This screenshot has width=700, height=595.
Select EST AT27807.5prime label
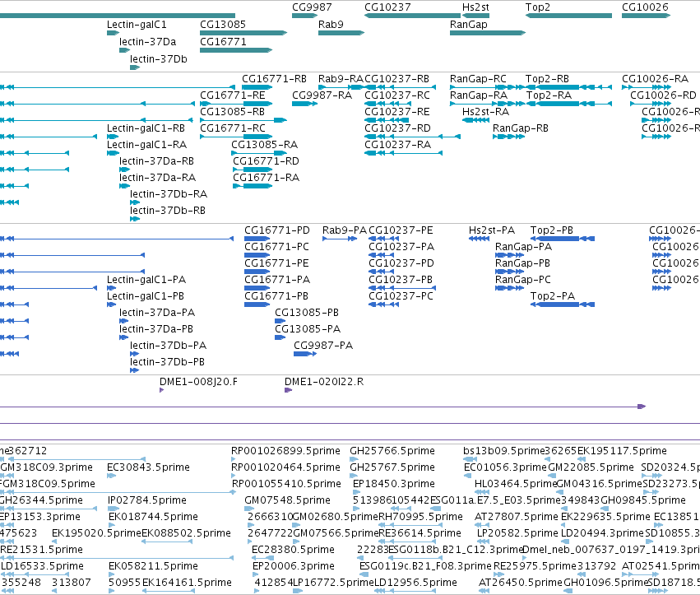pyautogui.click(x=516, y=518)
